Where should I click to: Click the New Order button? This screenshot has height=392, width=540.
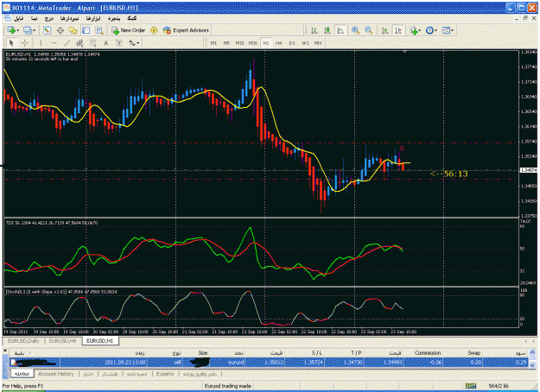(128, 30)
